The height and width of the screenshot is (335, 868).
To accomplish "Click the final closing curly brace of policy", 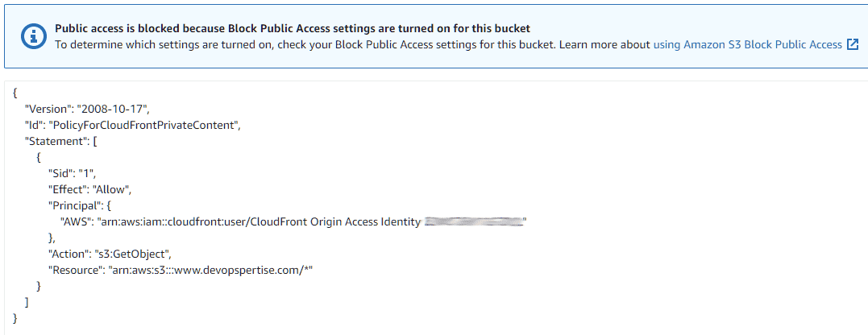I will point(15,318).
